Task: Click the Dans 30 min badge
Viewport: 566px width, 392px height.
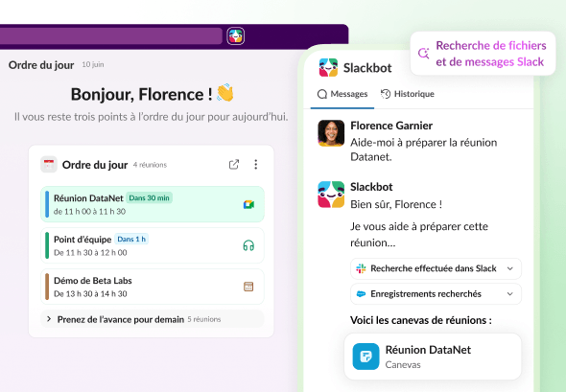Action: pos(149,198)
